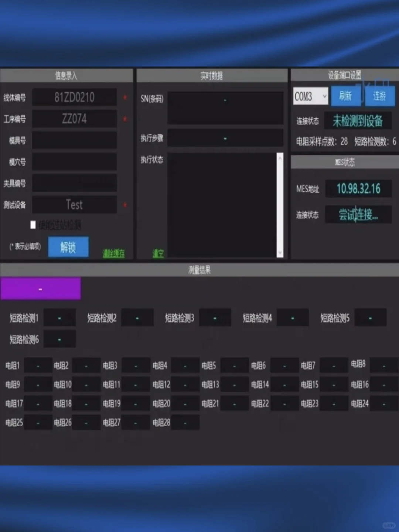The image size is (399, 532).
Task: Select the 测试设备 field showing Test
Action: [74, 205]
